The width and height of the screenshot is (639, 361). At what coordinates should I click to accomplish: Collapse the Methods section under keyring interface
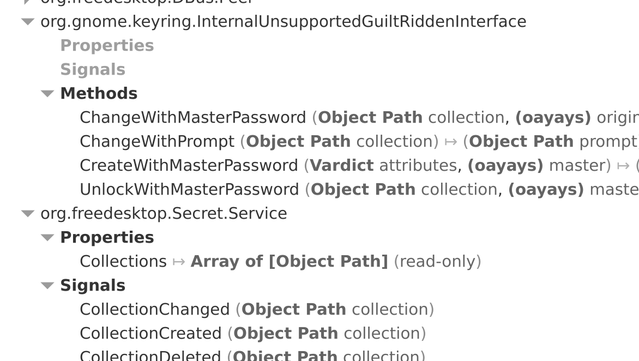(x=47, y=93)
